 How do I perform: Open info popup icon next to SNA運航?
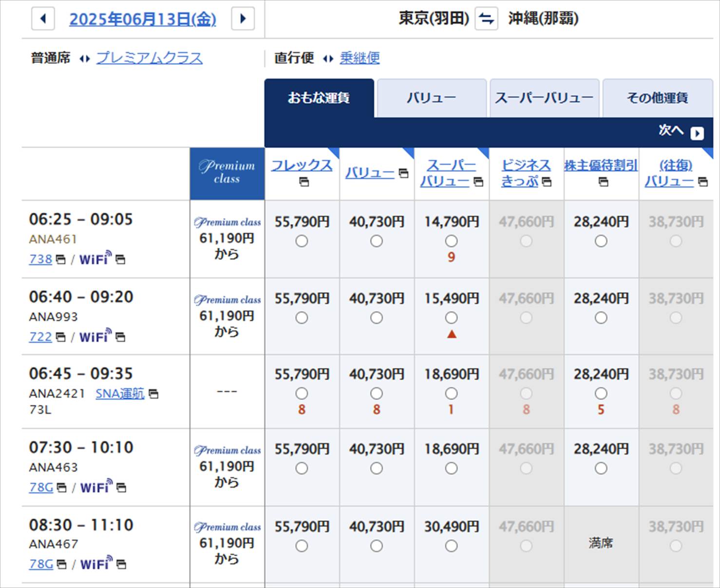[x=153, y=394]
